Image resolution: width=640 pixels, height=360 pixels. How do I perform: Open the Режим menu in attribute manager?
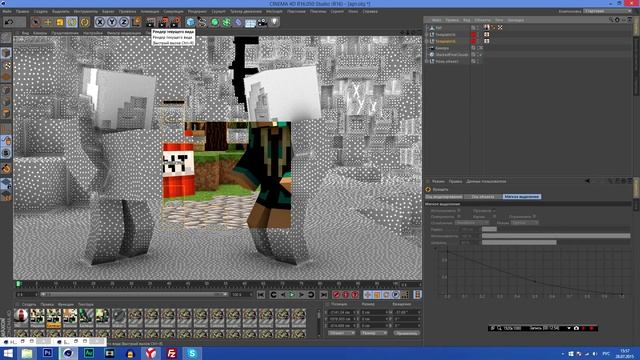coord(438,181)
